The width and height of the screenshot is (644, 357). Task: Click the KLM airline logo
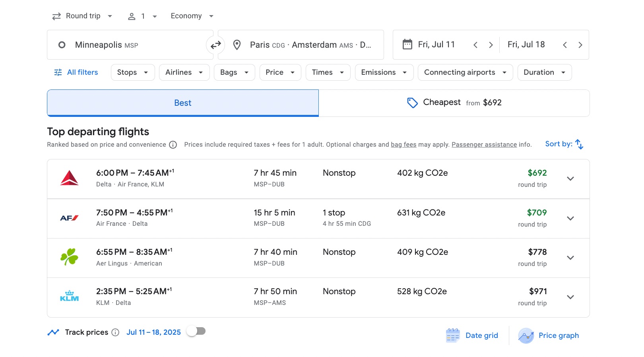(x=69, y=296)
